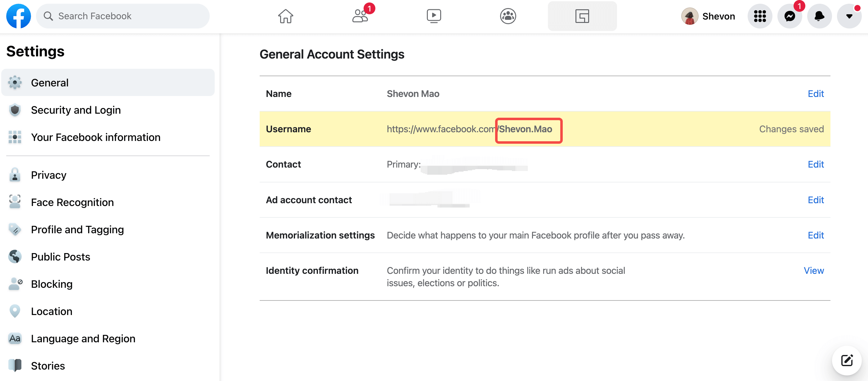
Task: Open the Messenger chat icon
Action: pos(790,16)
